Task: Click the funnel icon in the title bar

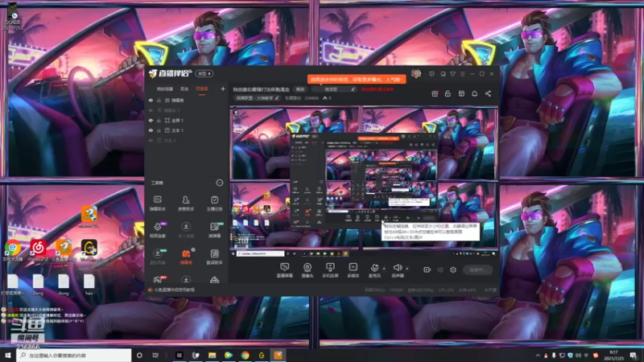Action: tap(452, 74)
